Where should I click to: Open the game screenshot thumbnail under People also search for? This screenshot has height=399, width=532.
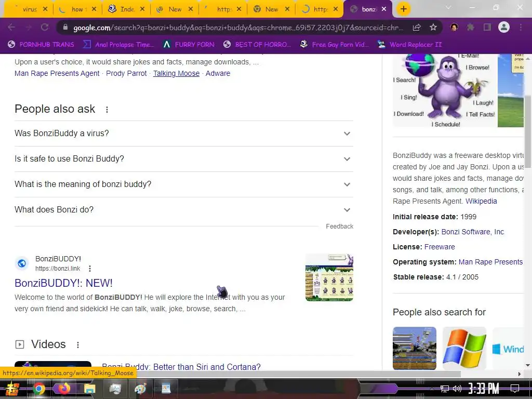(x=415, y=348)
